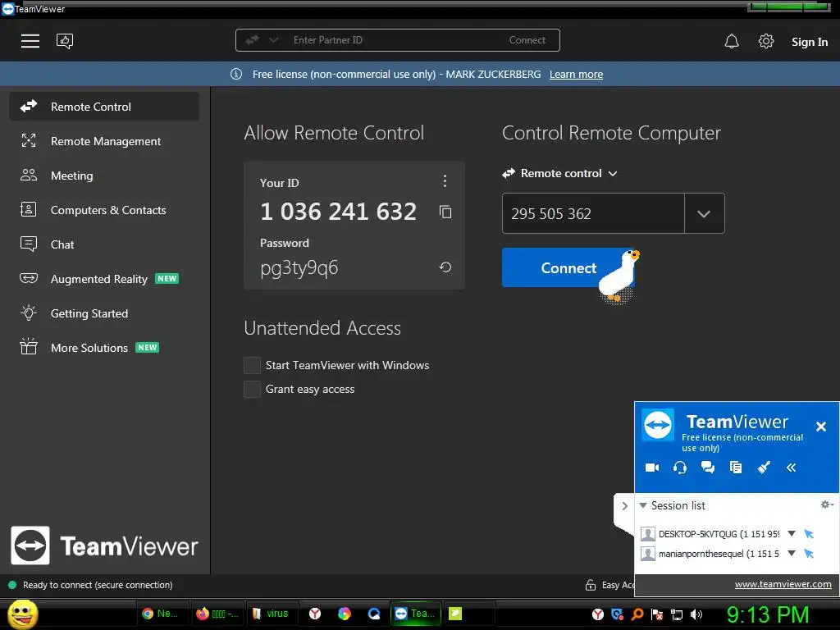
Task: Click the smiley Start button
Action: pyautogui.click(x=22, y=614)
